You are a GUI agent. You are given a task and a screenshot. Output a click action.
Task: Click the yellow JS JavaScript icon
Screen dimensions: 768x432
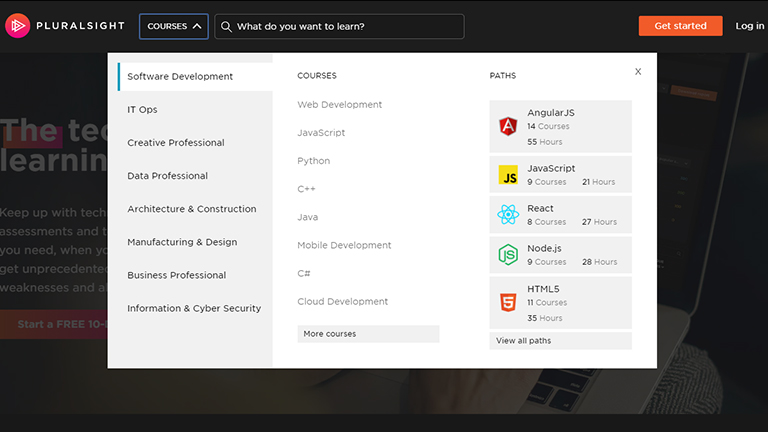point(508,175)
